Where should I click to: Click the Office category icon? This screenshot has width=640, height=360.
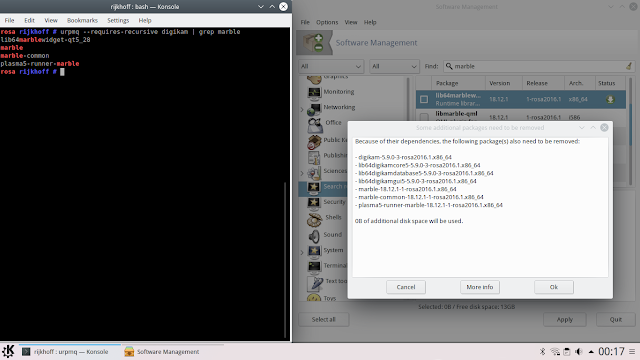[x=314, y=124]
